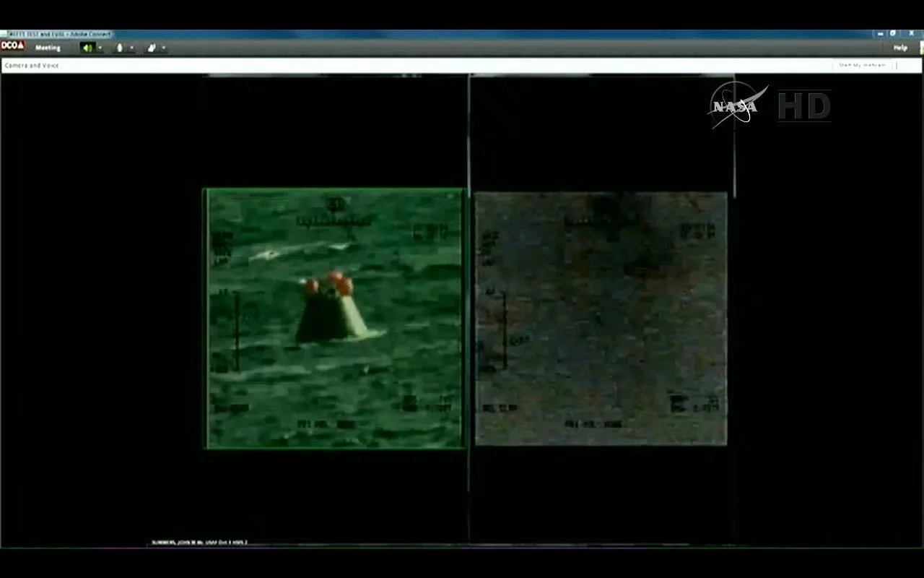Click the Adobe Connect window title text
The width and height of the screenshot is (924, 578).
59,34
